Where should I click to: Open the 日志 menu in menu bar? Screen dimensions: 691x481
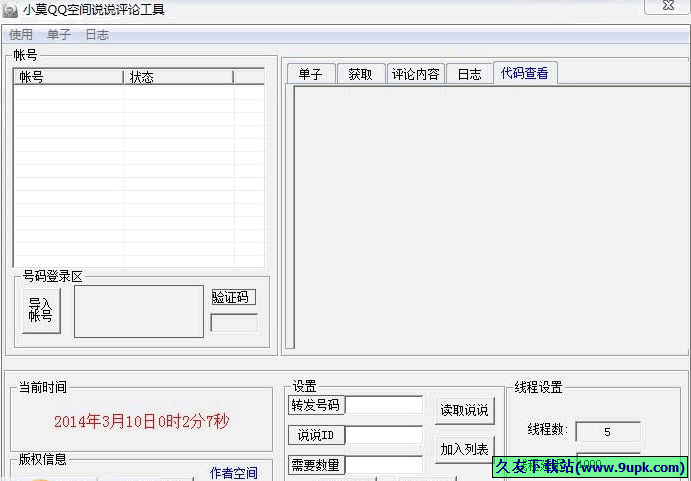pos(97,35)
